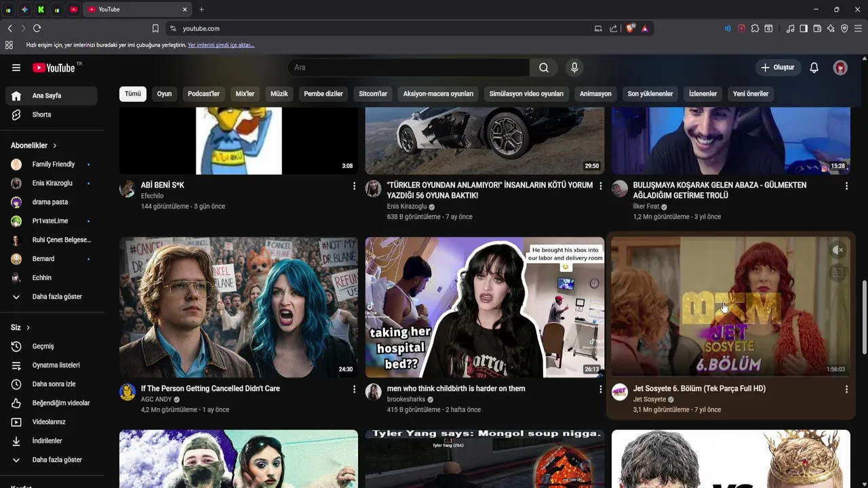
Task: Open Beğendiğim videolar in the sidebar
Action: click(x=52, y=403)
